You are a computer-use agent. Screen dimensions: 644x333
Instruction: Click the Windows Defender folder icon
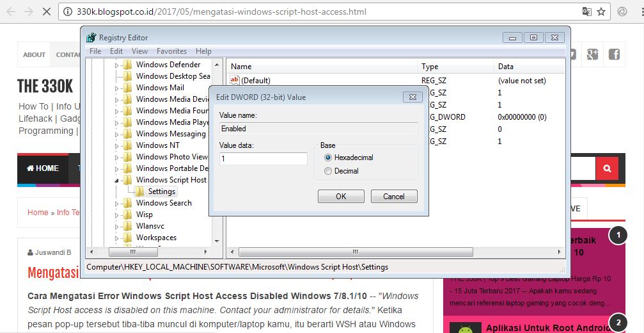pyautogui.click(x=128, y=65)
